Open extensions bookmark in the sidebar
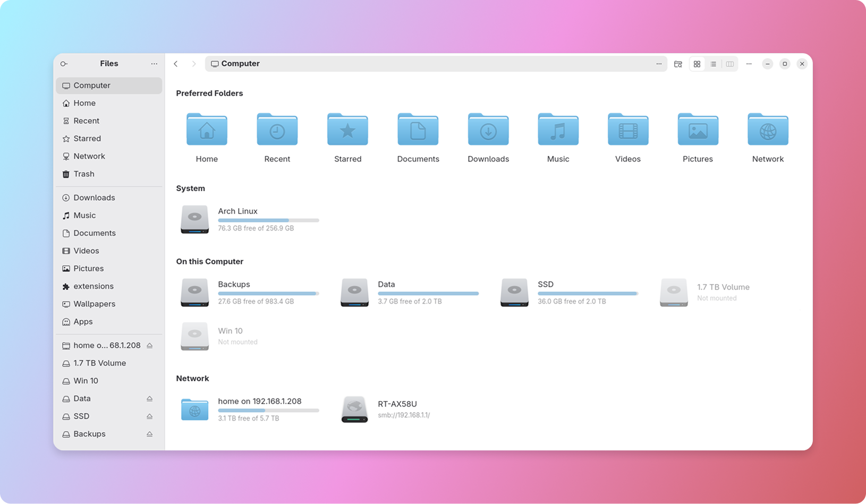The image size is (866, 504). pos(109,286)
